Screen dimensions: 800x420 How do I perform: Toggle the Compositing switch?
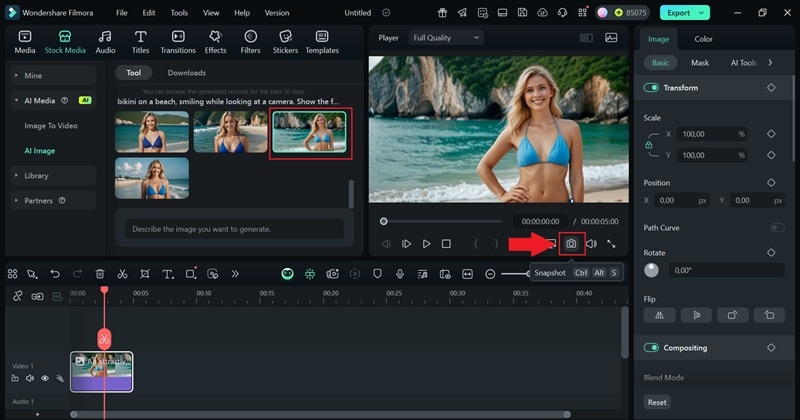pos(651,348)
